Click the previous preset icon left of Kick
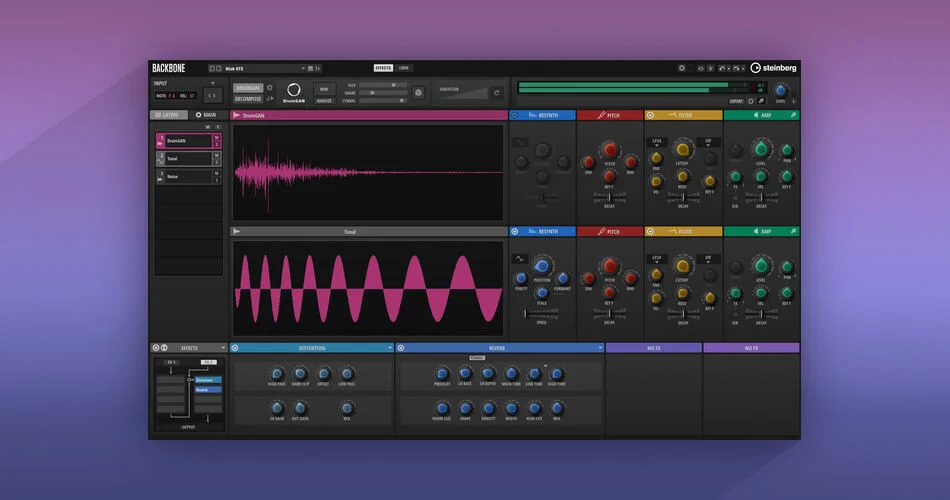 [x=212, y=68]
